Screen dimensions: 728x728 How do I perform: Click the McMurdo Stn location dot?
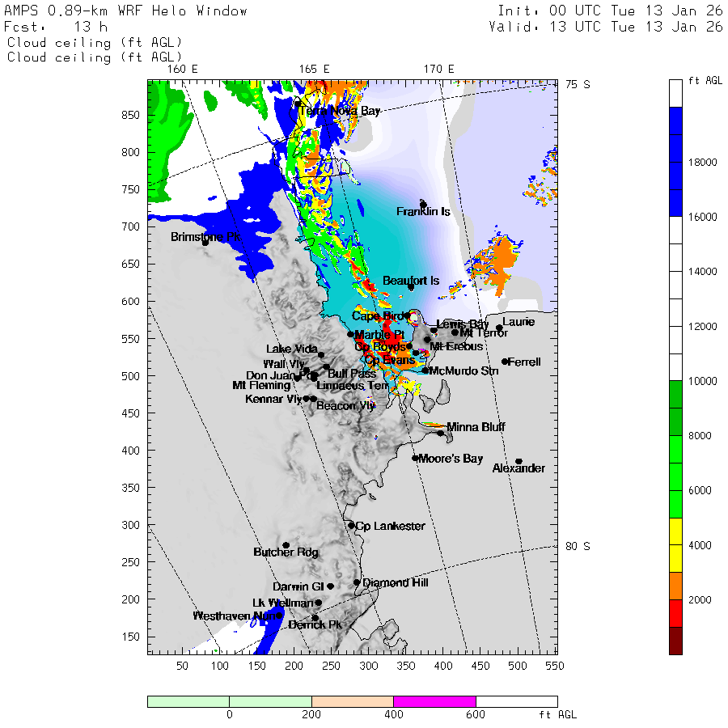[x=425, y=370]
